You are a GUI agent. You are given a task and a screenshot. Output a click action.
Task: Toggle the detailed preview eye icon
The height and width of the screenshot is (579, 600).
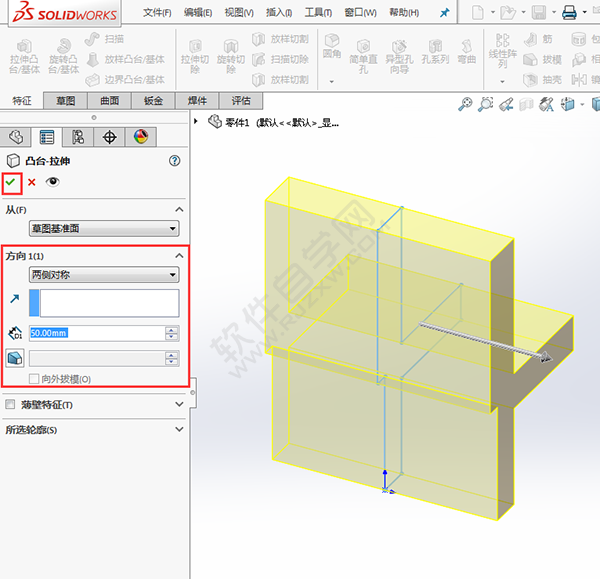(x=52, y=181)
